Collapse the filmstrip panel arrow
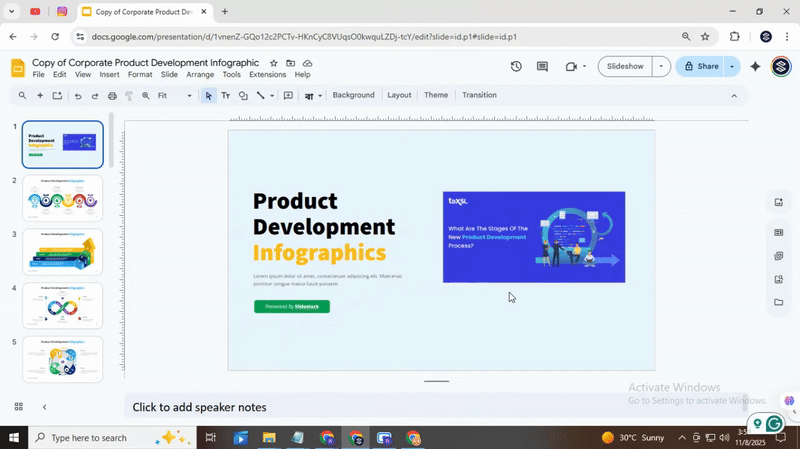Screen dimensions: 800x449 pyautogui.click(x=44, y=407)
